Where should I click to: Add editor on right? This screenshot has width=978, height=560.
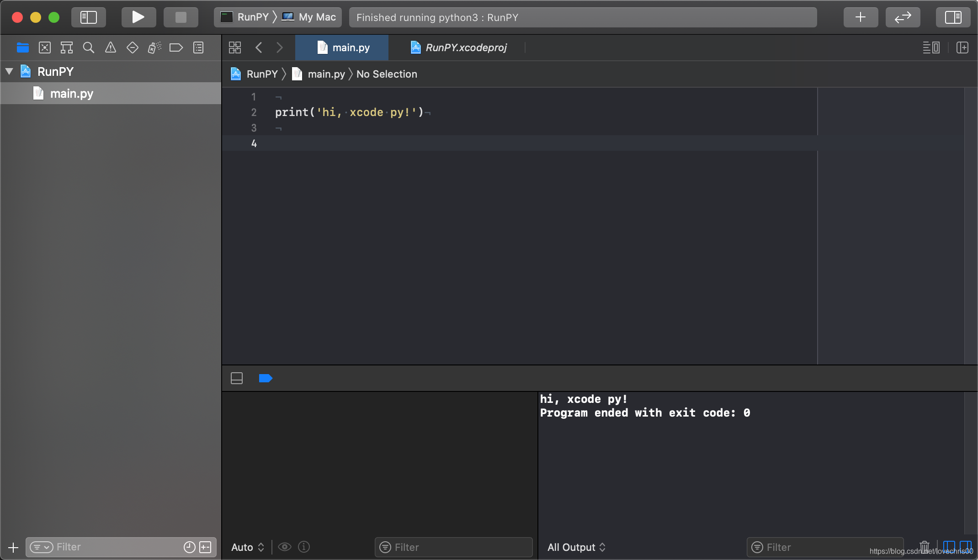(x=962, y=48)
